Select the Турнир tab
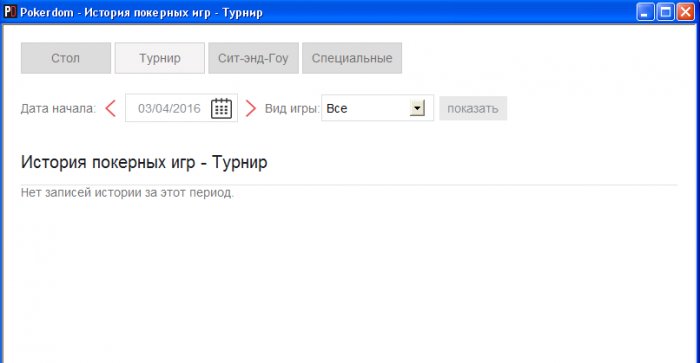The width and height of the screenshot is (700, 363). point(160,58)
